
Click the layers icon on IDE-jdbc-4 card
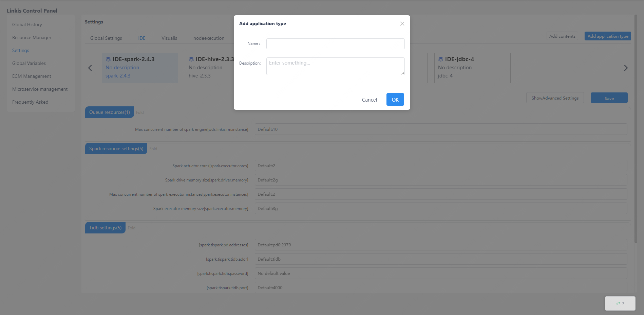441,59
